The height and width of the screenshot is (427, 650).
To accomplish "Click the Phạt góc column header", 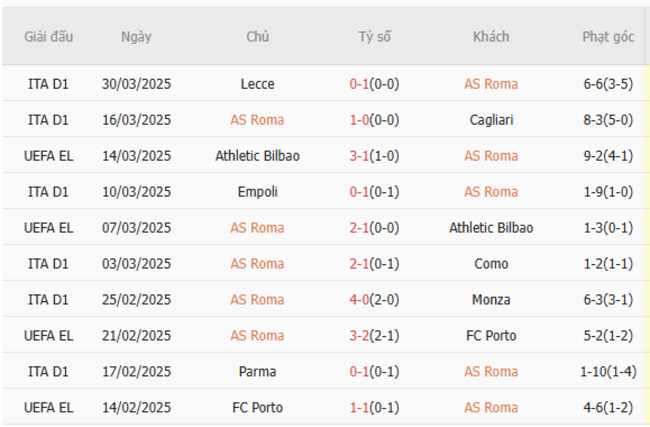I will point(608,36).
